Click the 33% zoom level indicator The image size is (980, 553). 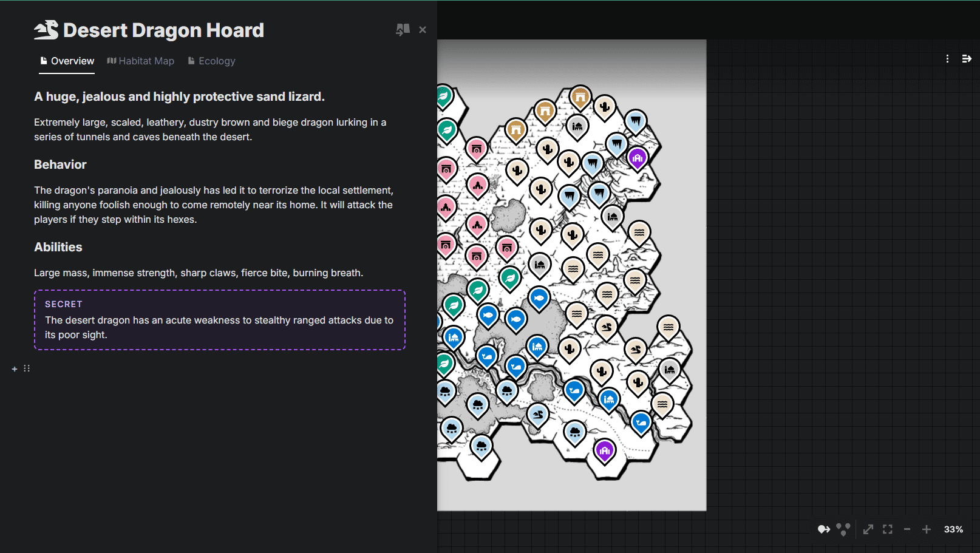coord(953,529)
